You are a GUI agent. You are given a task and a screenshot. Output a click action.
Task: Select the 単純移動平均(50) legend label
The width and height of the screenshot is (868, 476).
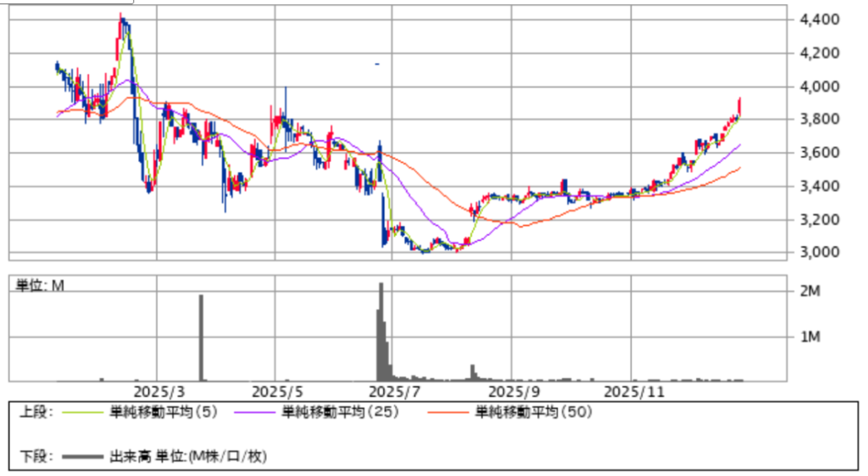pos(533,412)
